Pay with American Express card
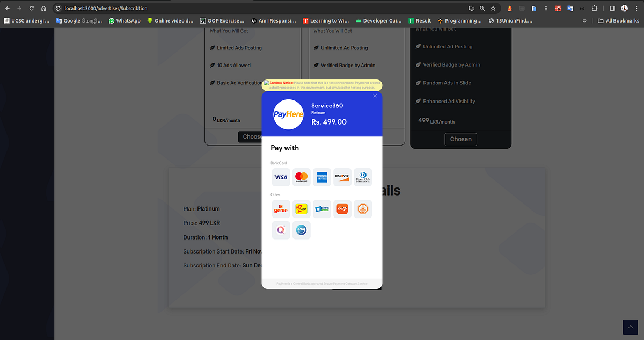The height and width of the screenshot is (340, 644). pyautogui.click(x=321, y=177)
